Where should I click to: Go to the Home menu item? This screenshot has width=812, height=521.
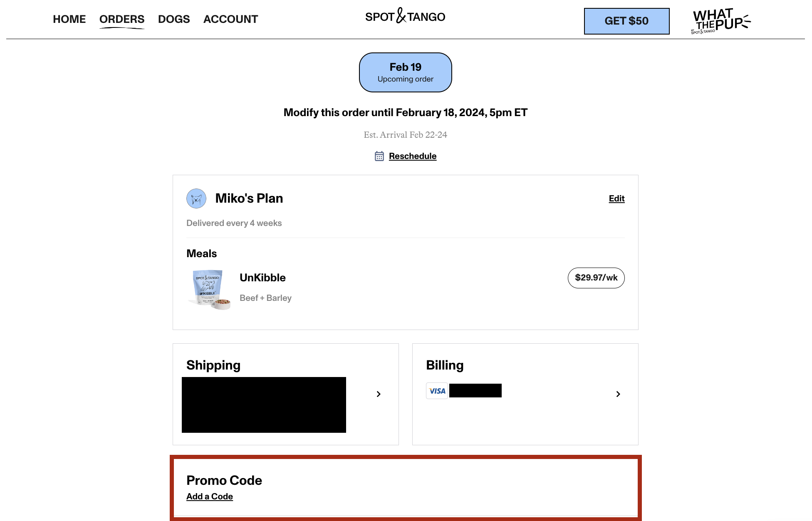(x=69, y=19)
